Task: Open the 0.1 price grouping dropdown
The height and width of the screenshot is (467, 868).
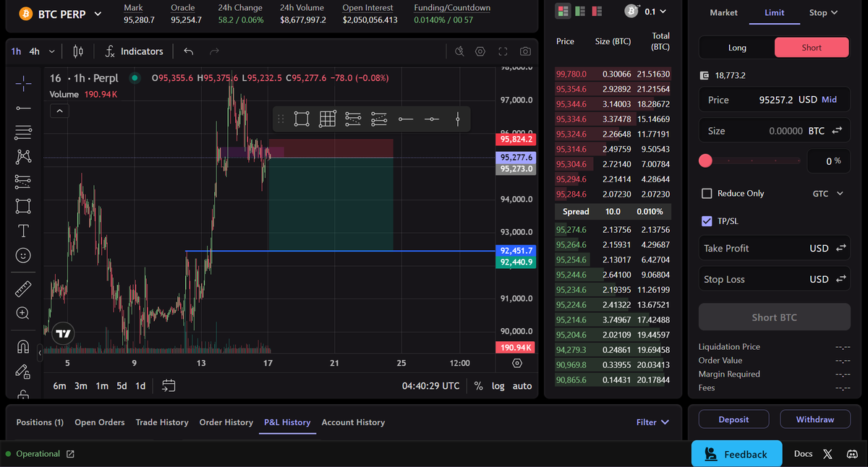Action: coord(655,12)
